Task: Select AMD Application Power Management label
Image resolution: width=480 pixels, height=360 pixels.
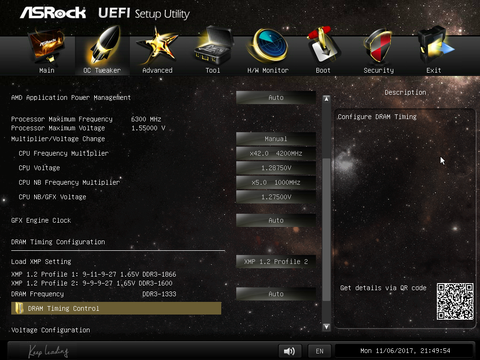Action: point(71,98)
